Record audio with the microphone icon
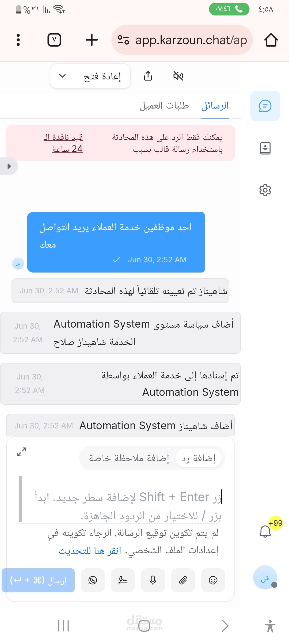The image size is (289, 644). (x=153, y=580)
